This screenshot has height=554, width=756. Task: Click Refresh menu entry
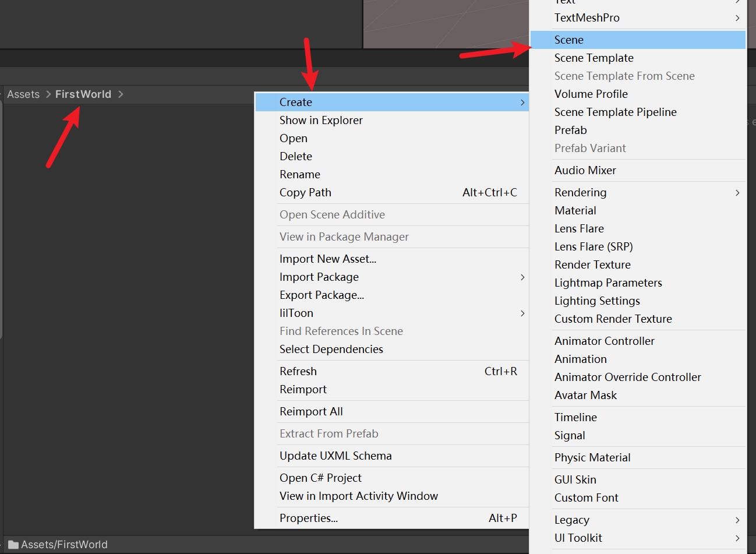coord(392,371)
